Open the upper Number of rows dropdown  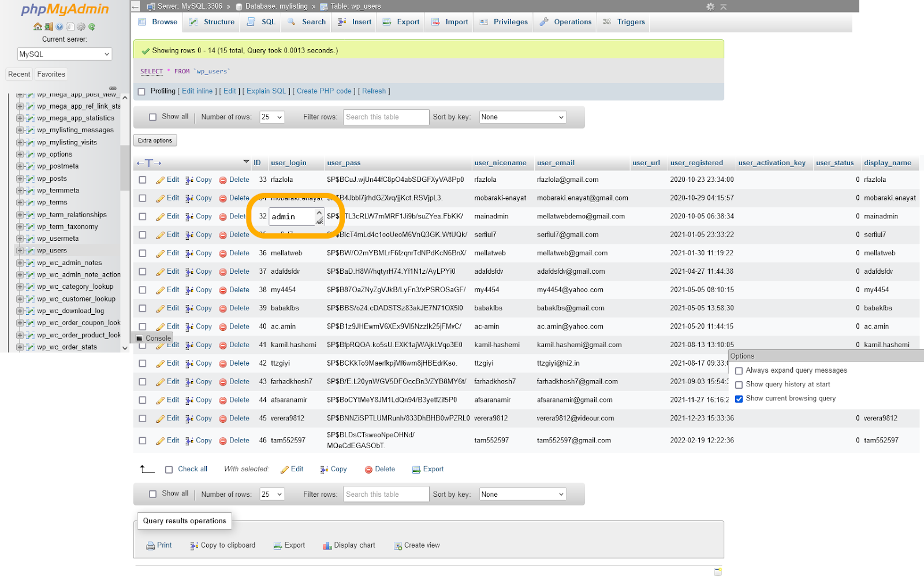(272, 117)
